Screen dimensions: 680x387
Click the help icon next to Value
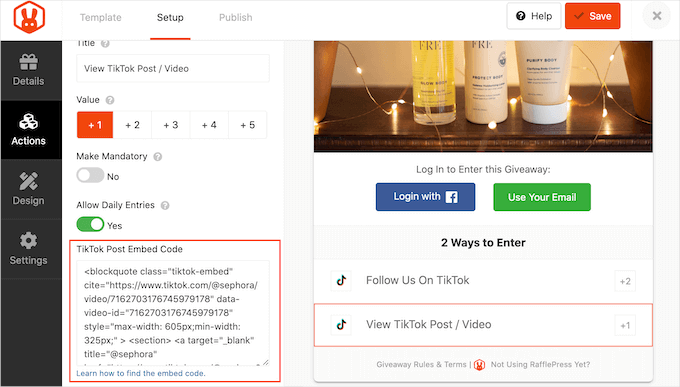(x=110, y=100)
